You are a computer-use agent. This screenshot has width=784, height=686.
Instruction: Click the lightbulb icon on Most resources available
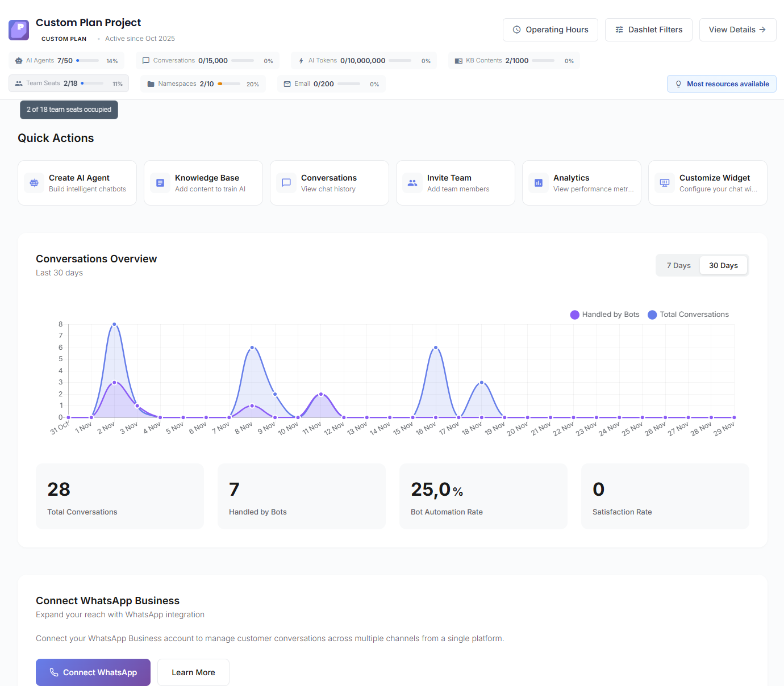(x=678, y=83)
